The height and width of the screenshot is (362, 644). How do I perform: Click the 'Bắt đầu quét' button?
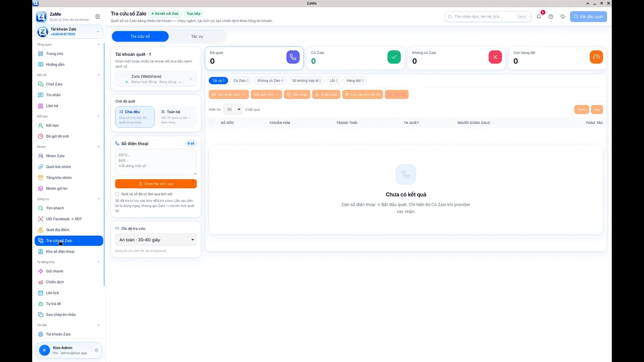click(588, 16)
